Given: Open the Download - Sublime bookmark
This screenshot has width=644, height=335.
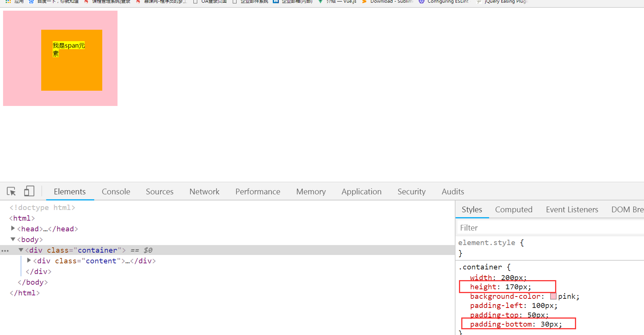Looking at the screenshot, I should click(x=387, y=2).
